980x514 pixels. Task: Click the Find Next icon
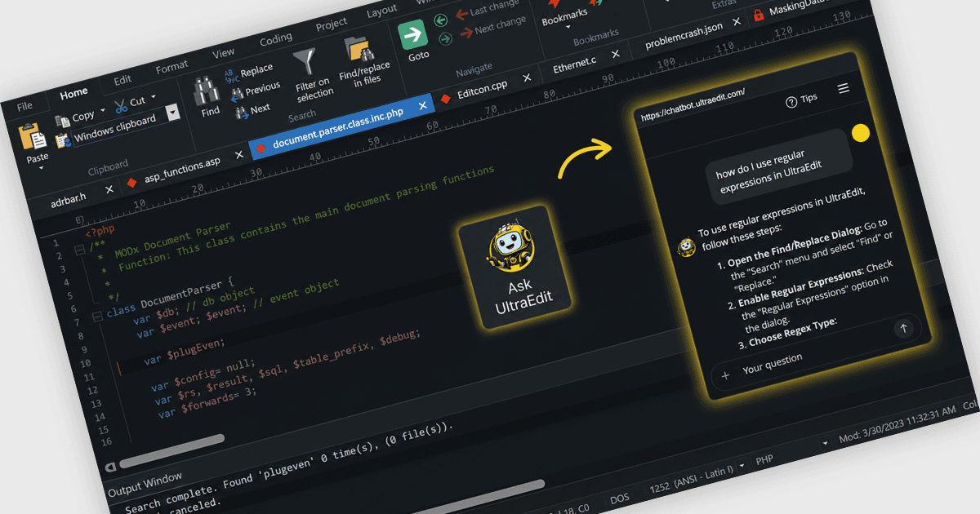click(242, 113)
